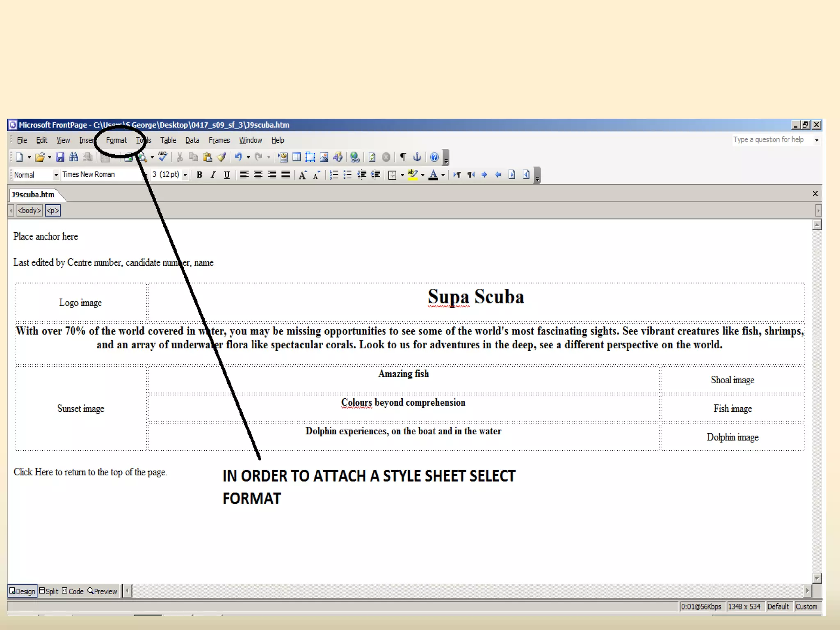Click the Type a question for help box

click(769, 140)
